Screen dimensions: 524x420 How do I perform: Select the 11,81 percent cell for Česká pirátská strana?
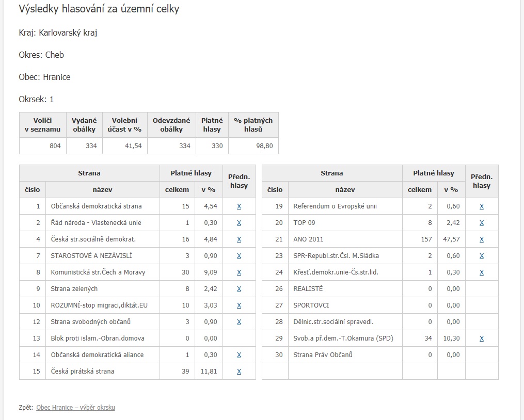209,371
